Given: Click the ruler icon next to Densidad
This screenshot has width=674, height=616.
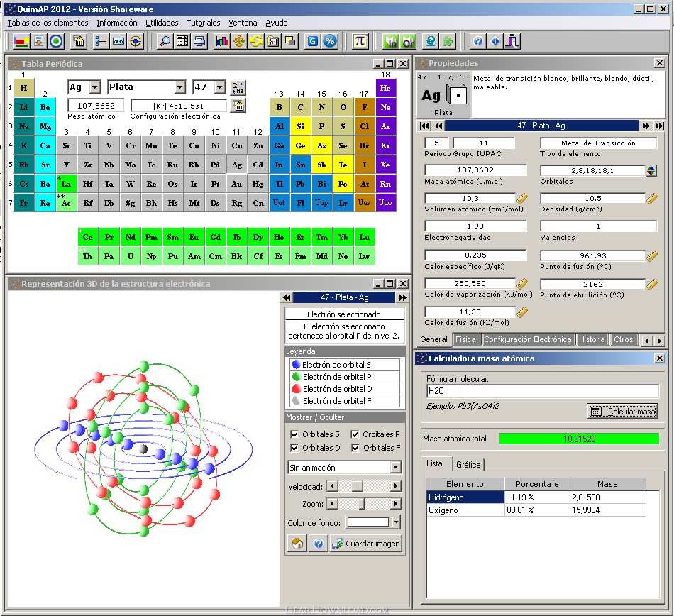Looking at the screenshot, I should coord(652,198).
